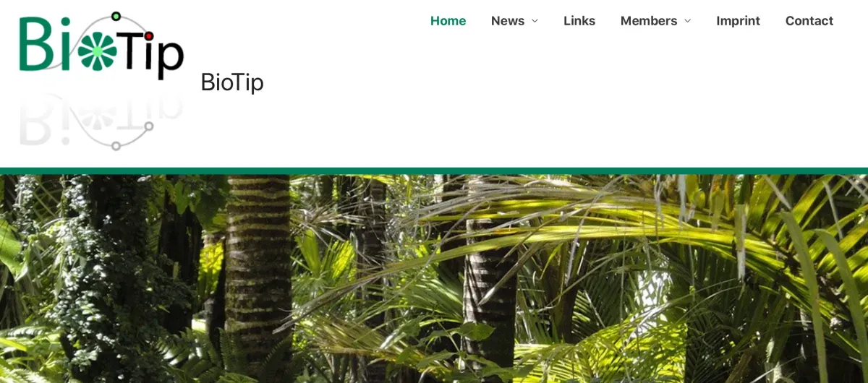Open the Members menu item
This screenshot has width=868, height=383.
(649, 21)
